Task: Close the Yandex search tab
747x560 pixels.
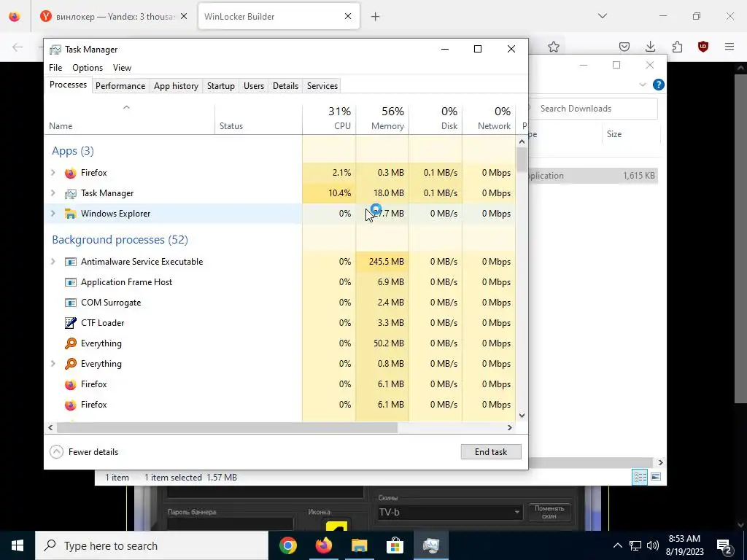Action: (x=184, y=16)
